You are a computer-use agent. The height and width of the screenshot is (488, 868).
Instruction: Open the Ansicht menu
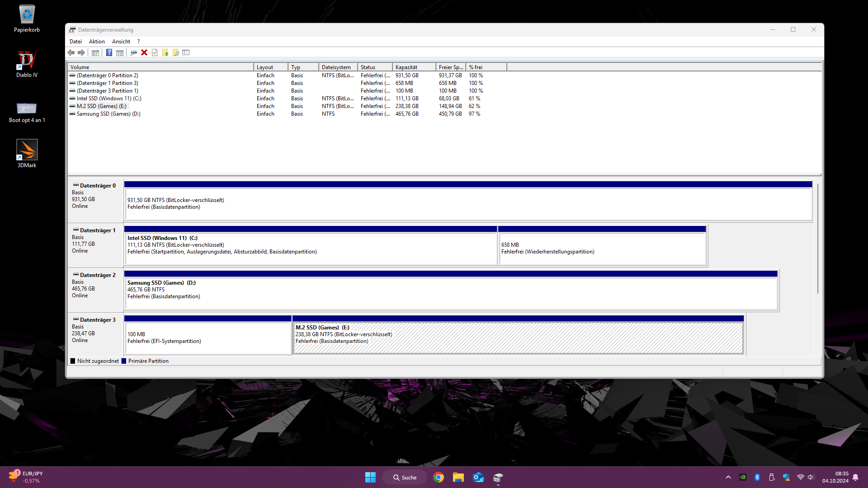click(121, 42)
